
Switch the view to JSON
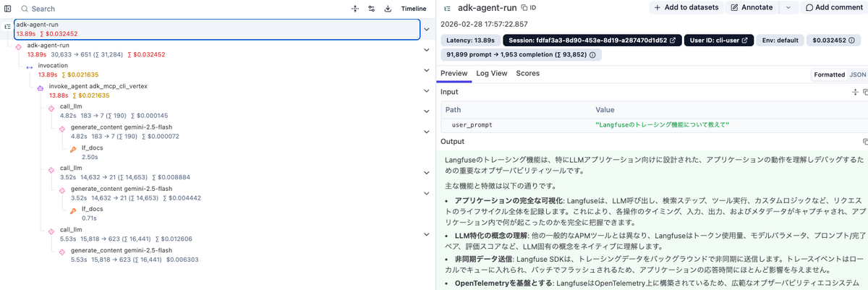pyautogui.click(x=857, y=74)
